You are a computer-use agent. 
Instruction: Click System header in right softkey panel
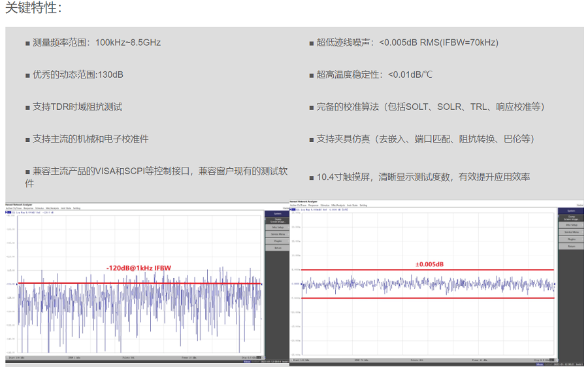point(571,211)
